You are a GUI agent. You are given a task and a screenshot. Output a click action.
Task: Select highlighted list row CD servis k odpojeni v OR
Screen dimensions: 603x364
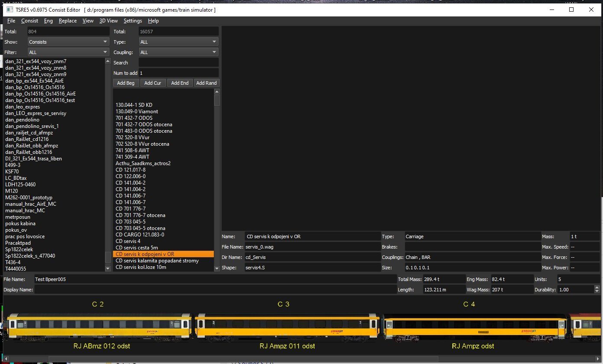click(163, 254)
